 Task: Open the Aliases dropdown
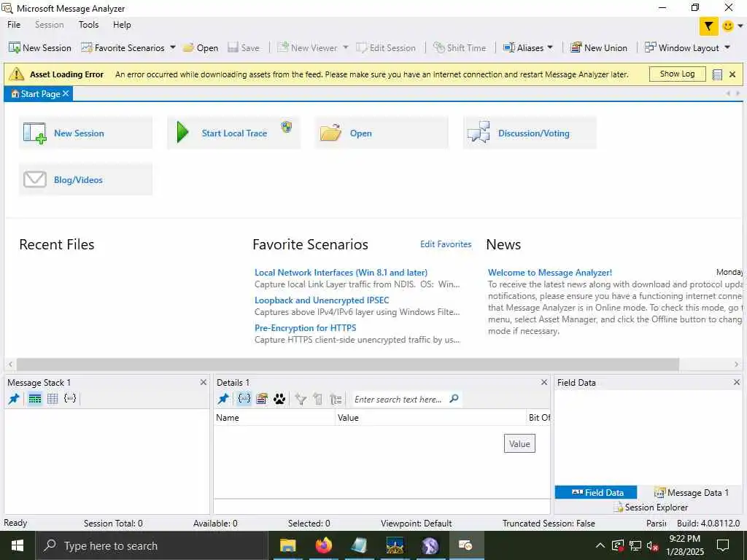click(x=528, y=47)
